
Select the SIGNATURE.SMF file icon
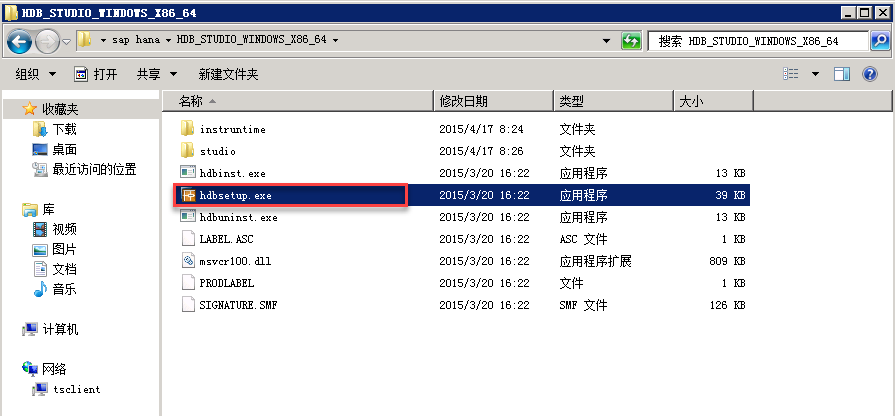pos(188,305)
